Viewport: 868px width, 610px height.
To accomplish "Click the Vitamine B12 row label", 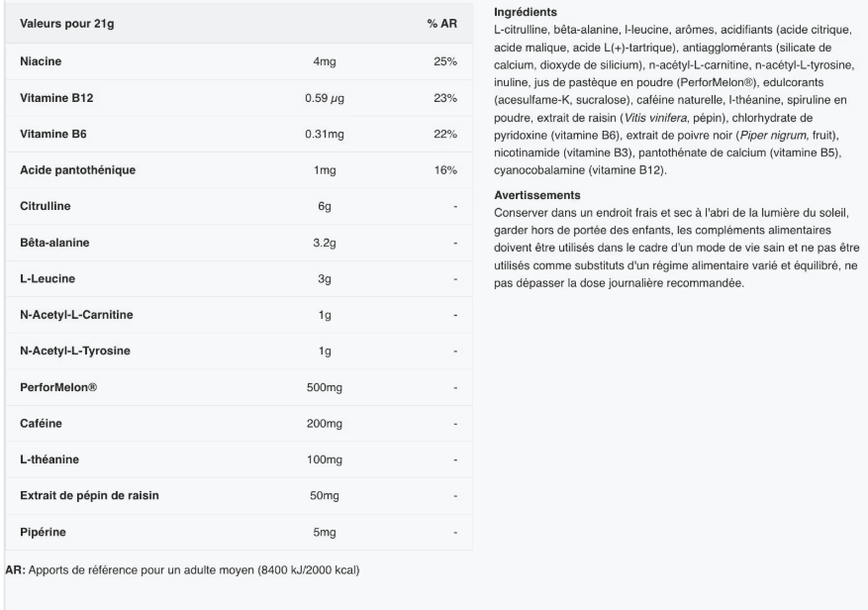I will click(x=56, y=98).
